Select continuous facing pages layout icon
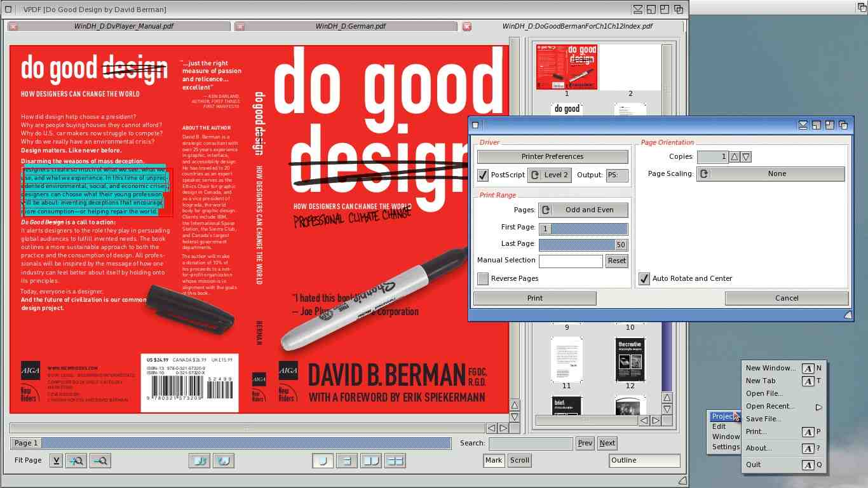Screen dimensions: 868x488 coord(395,461)
